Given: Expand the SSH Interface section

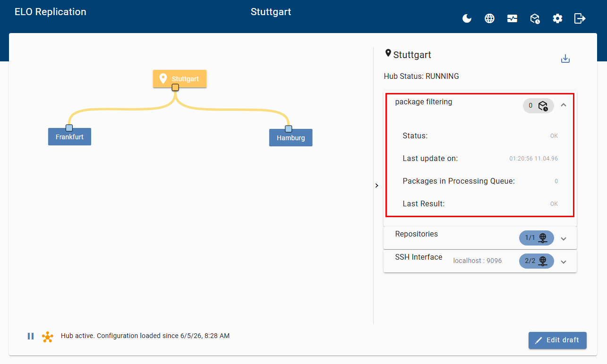Looking at the screenshot, I should pyautogui.click(x=564, y=262).
